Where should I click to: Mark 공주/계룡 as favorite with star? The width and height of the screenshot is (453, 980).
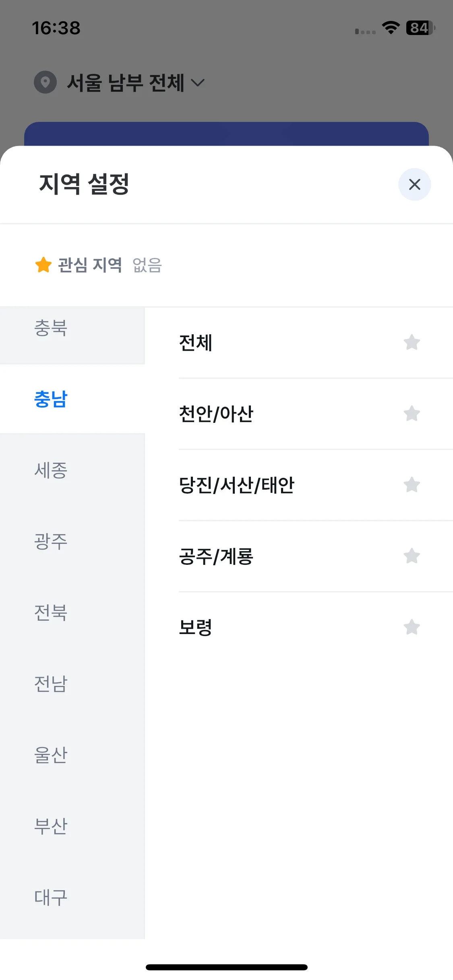(x=412, y=556)
